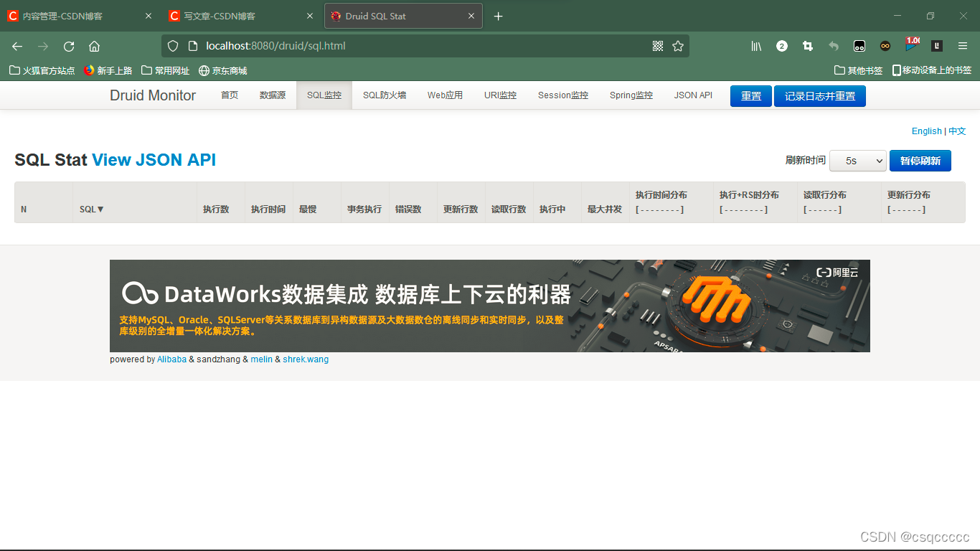Viewport: 980px width, 551px height.
Task: Click the shield tracking protection icon
Action: 172,45
